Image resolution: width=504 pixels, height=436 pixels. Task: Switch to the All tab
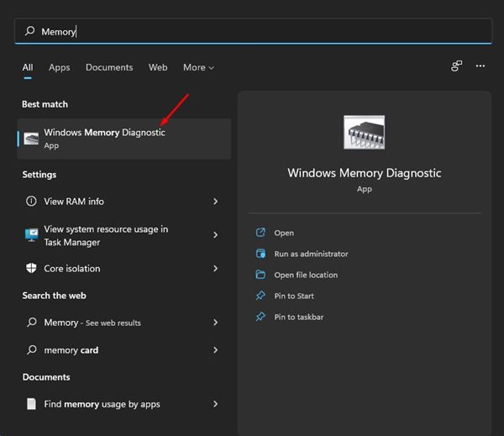(28, 67)
